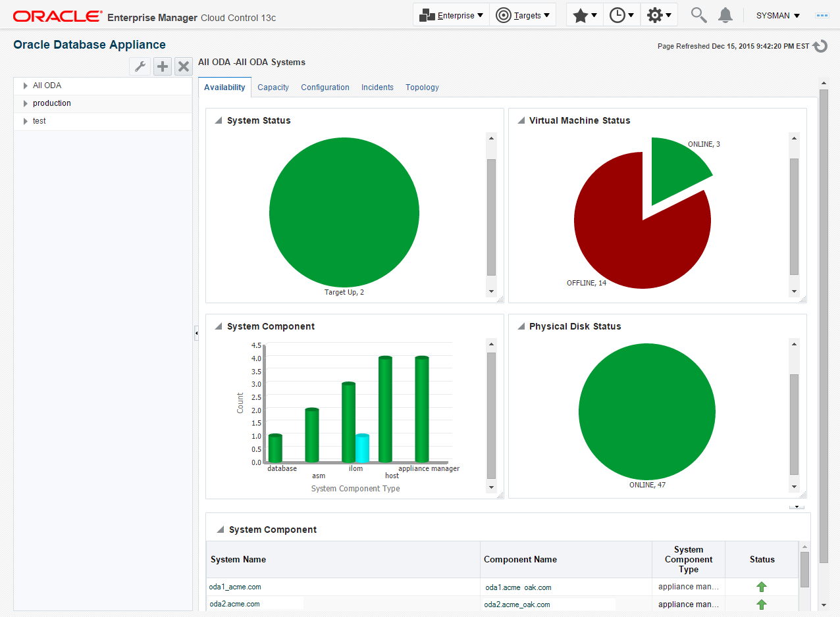
Task: Open the notifications bell
Action: point(725,15)
